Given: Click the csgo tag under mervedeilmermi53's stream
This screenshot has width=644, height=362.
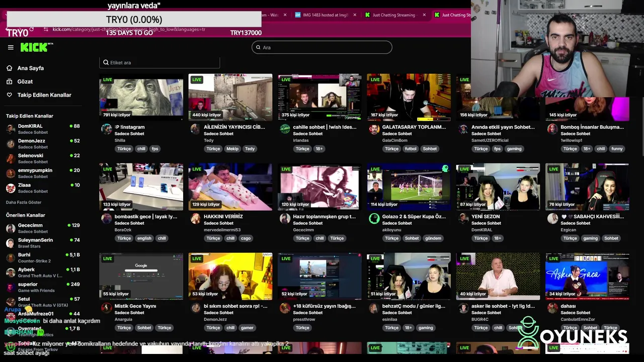Looking at the screenshot, I should pyautogui.click(x=246, y=238).
